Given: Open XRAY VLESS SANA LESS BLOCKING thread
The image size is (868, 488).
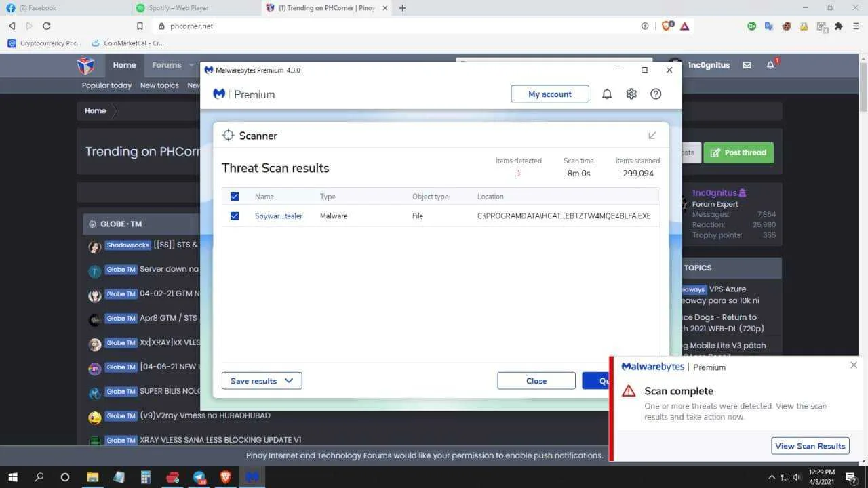Looking at the screenshot, I should 220,440.
